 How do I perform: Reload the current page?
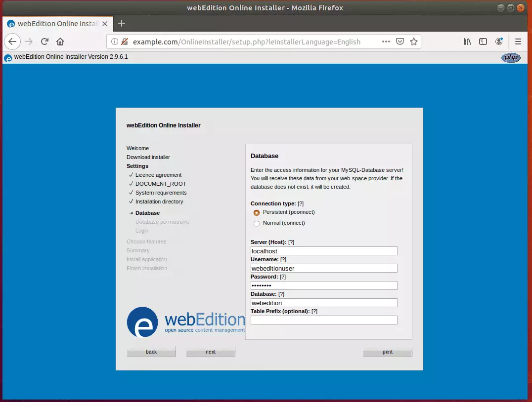44,41
